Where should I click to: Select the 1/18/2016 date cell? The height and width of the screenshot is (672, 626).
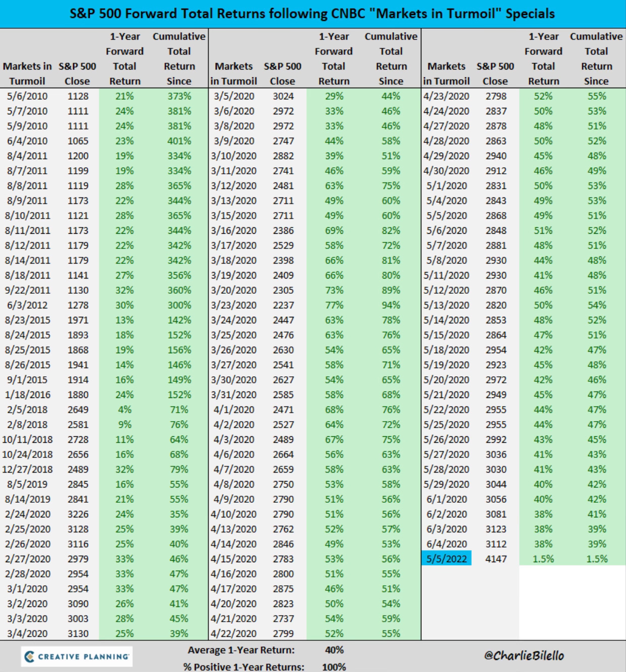[x=27, y=394]
